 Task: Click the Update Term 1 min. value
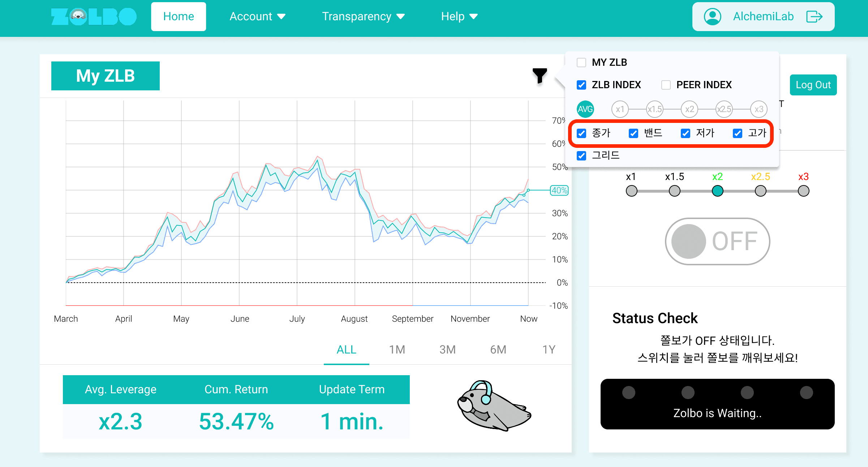[x=352, y=421]
